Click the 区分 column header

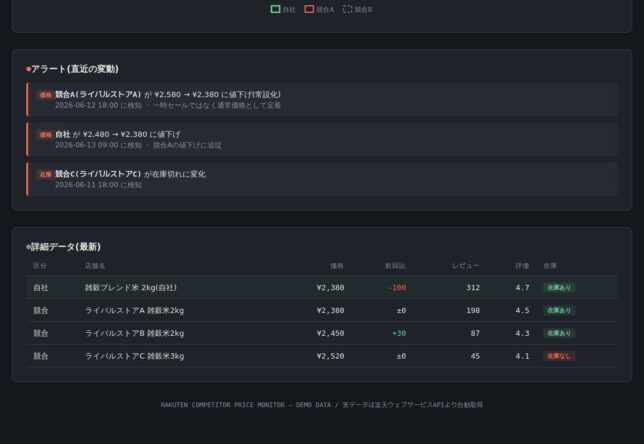tap(40, 266)
